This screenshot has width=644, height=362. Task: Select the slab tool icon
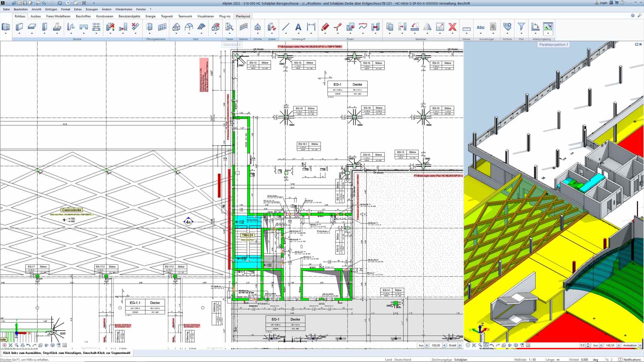click(32, 27)
